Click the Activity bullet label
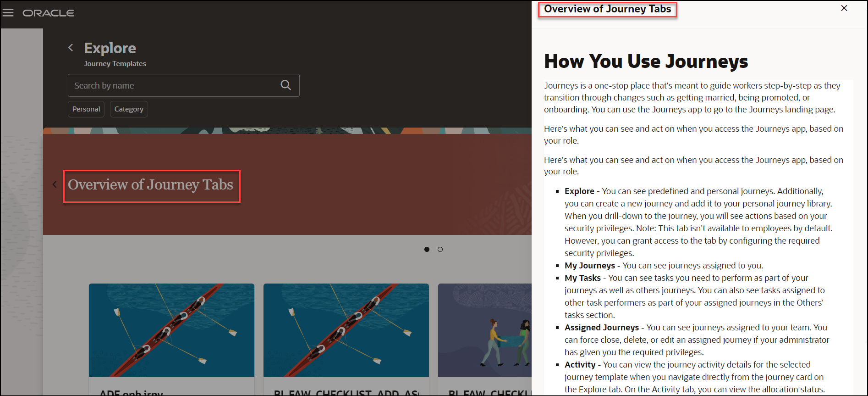This screenshot has height=396, width=868. [580, 365]
